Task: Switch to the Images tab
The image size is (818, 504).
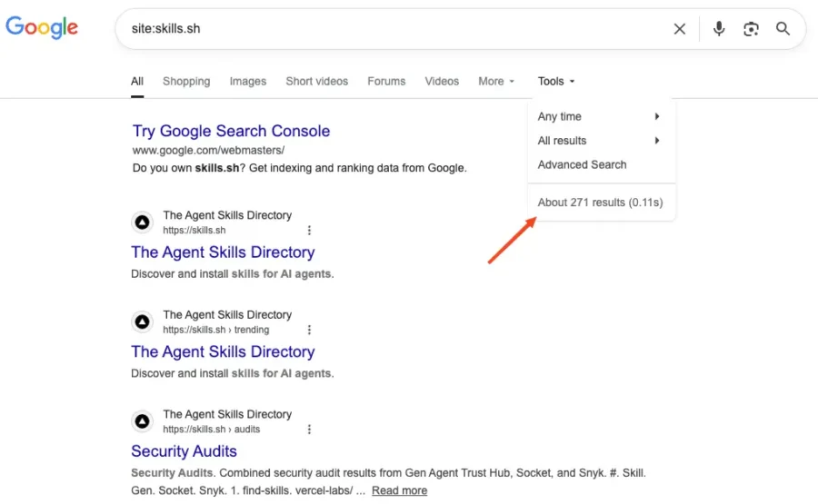Action: [x=247, y=82]
